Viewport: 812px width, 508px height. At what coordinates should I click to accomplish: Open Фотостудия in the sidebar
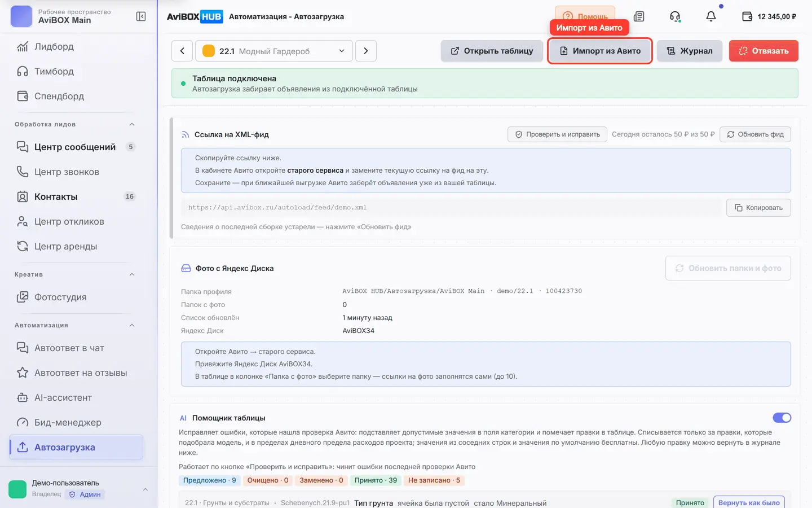[77, 297]
